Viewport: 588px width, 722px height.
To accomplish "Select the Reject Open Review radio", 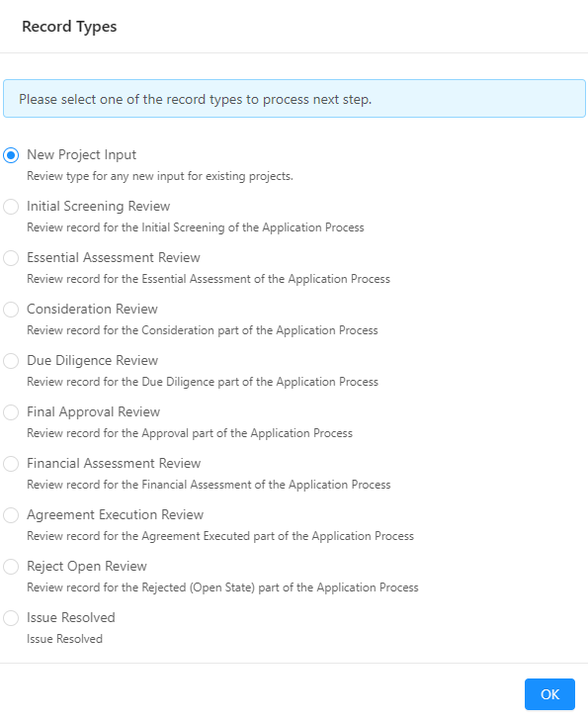I will click(x=11, y=567).
